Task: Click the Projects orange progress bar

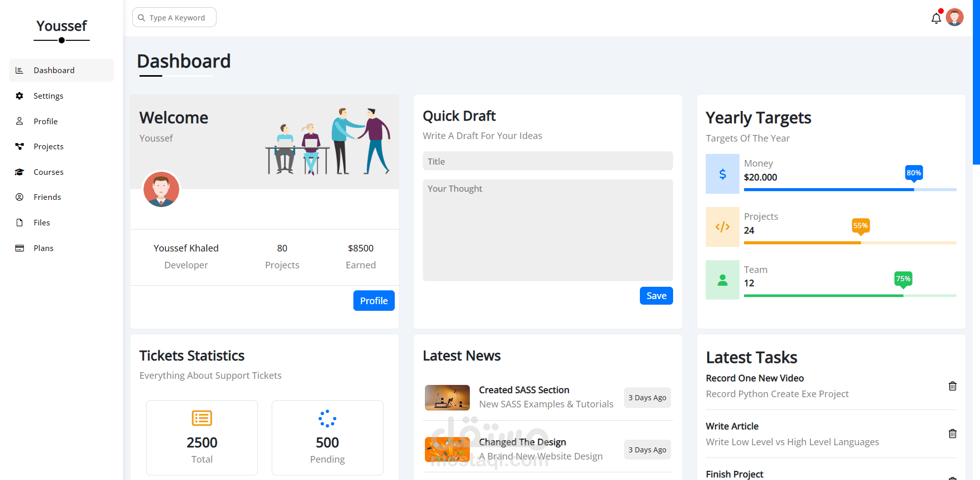Action: (850, 243)
